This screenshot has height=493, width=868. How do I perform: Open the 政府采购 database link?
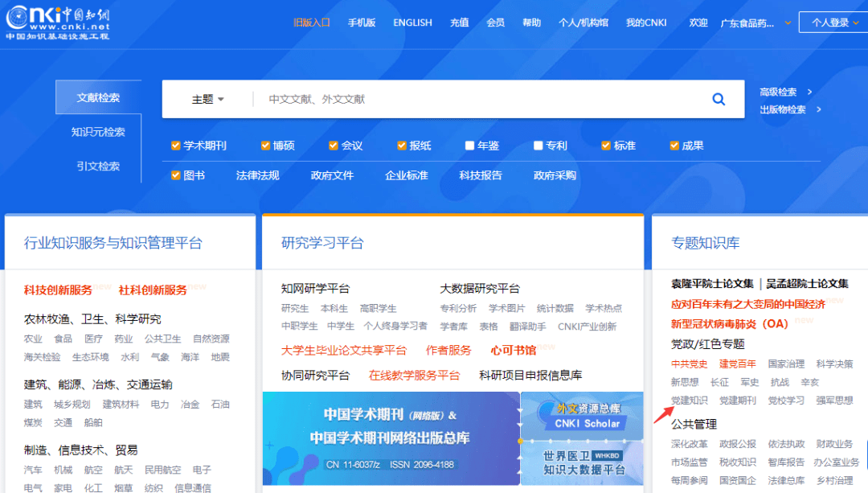[x=555, y=175]
